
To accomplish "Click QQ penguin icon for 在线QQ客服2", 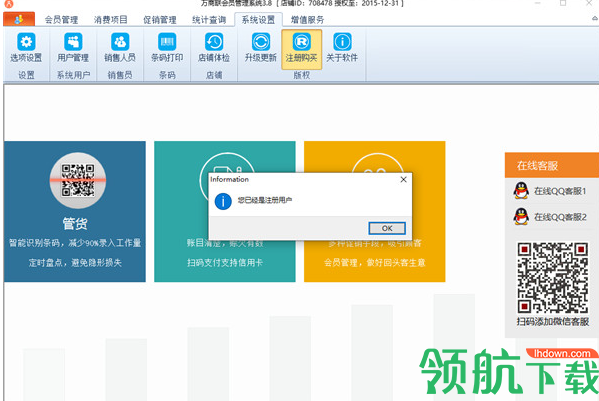I will 521,217.
